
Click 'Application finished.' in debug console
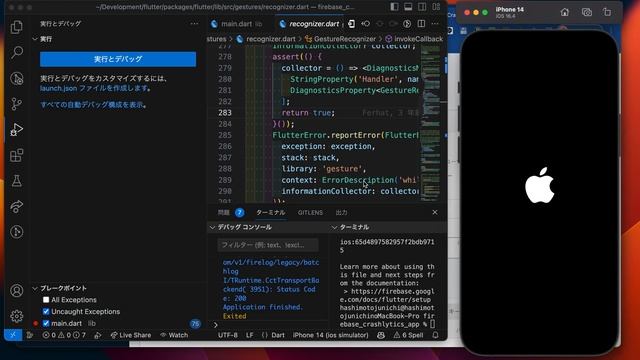pyautogui.click(x=263, y=307)
